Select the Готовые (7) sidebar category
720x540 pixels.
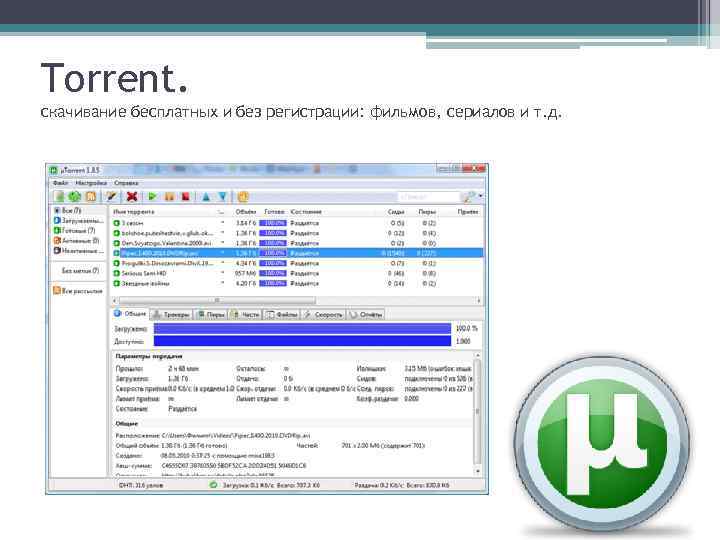click(x=74, y=231)
